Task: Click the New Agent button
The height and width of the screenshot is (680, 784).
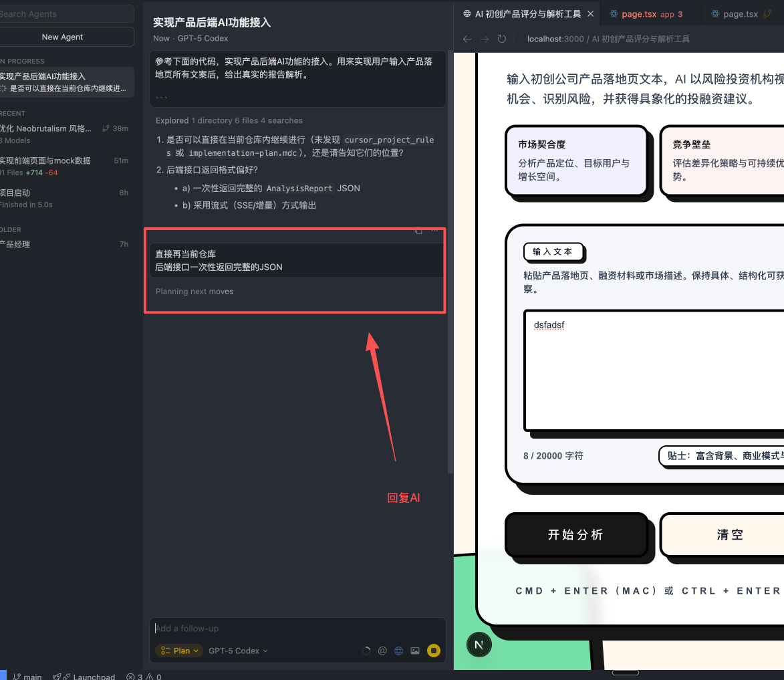Action: [63, 37]
